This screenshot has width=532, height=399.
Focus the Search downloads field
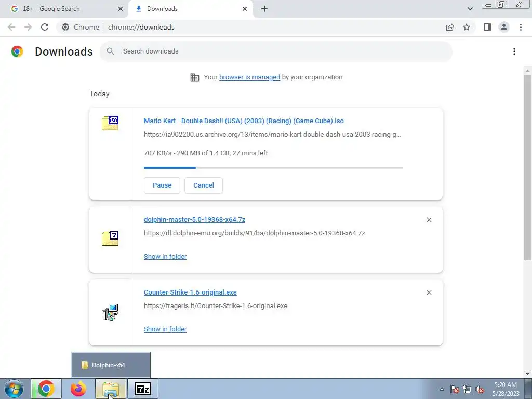click(276, 51)
